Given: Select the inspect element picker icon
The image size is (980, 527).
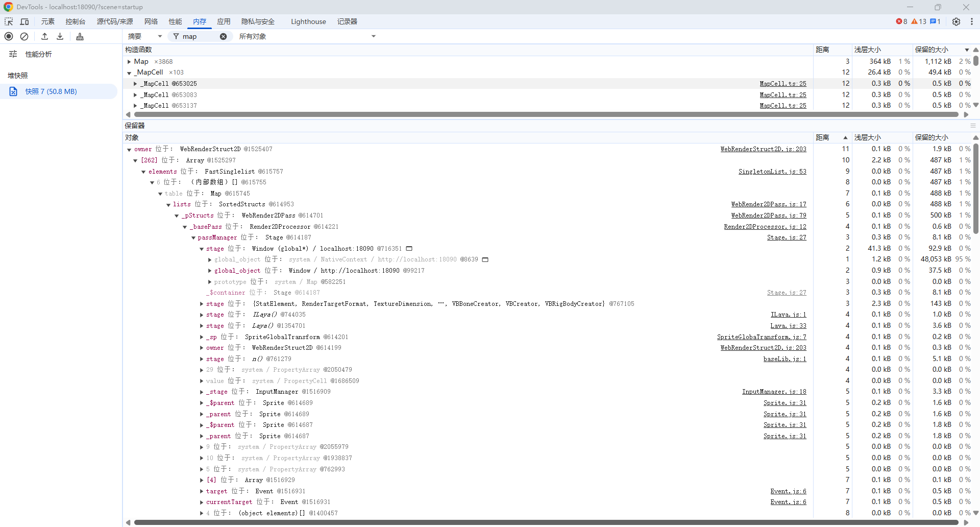Looking at the screenshot, I should [x=9, y=21].
